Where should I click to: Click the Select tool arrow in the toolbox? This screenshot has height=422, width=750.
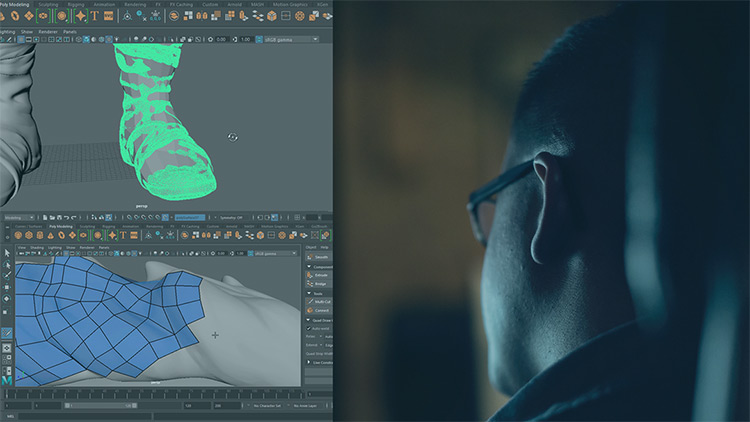[7, 253]
